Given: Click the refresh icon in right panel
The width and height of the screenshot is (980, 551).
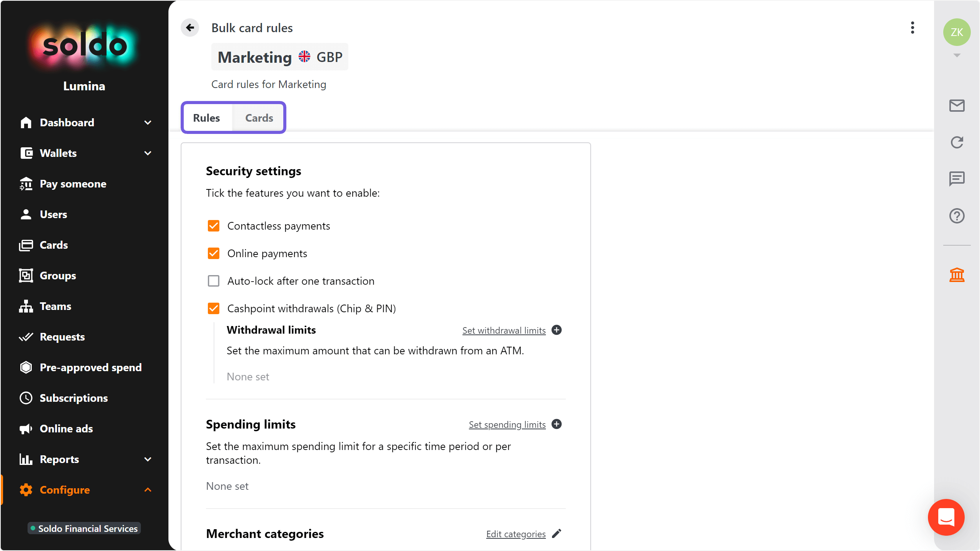Looking at the screenshot, I should pos(957,142).
